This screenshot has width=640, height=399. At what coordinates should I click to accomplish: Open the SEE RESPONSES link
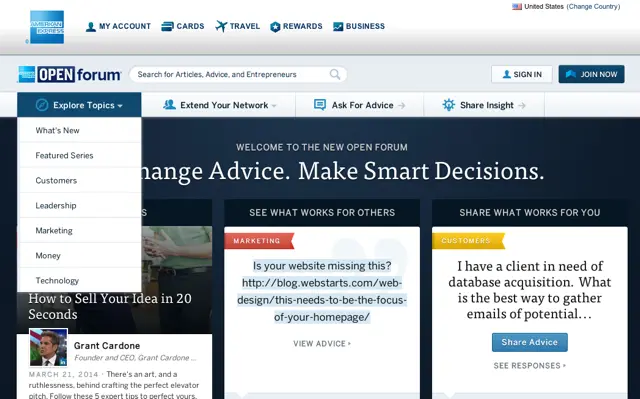[529, 366]
